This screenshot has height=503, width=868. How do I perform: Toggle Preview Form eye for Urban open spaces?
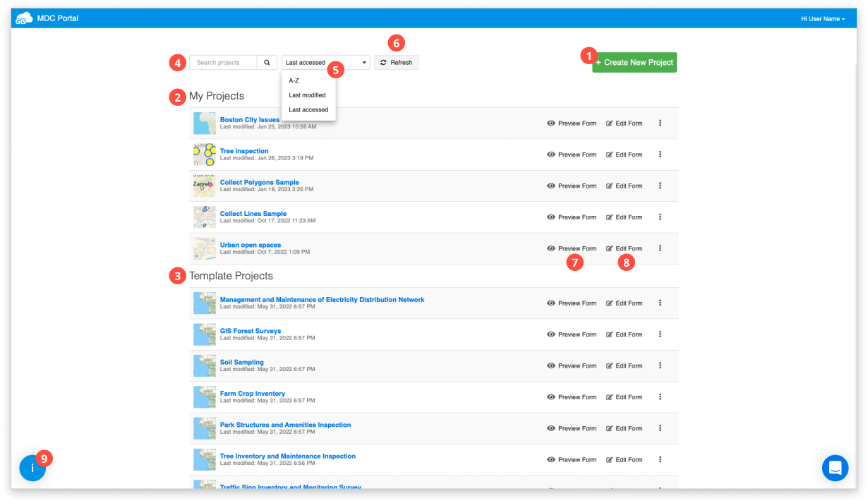[551, 248]
